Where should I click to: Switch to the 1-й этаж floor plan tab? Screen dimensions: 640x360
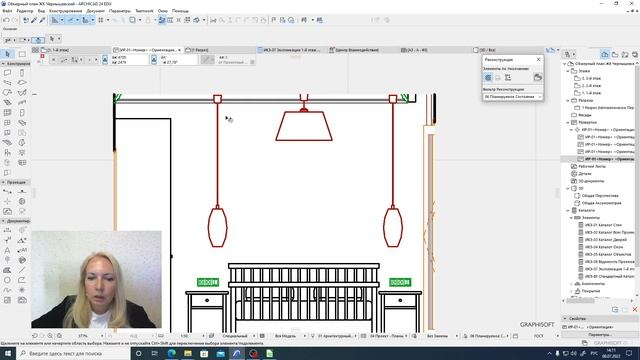click(76, 50)
